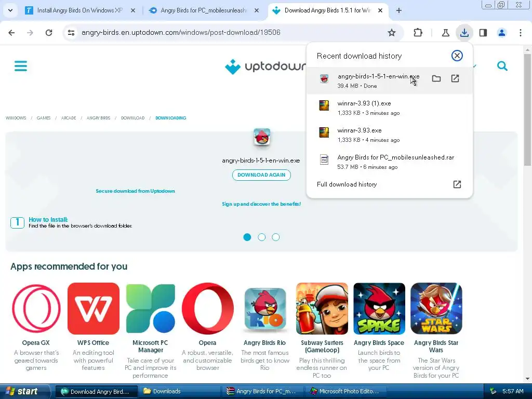Viewport: 532px width, 399px height.
Task: Open a new browser tab
Action: [x=399, y=10]
